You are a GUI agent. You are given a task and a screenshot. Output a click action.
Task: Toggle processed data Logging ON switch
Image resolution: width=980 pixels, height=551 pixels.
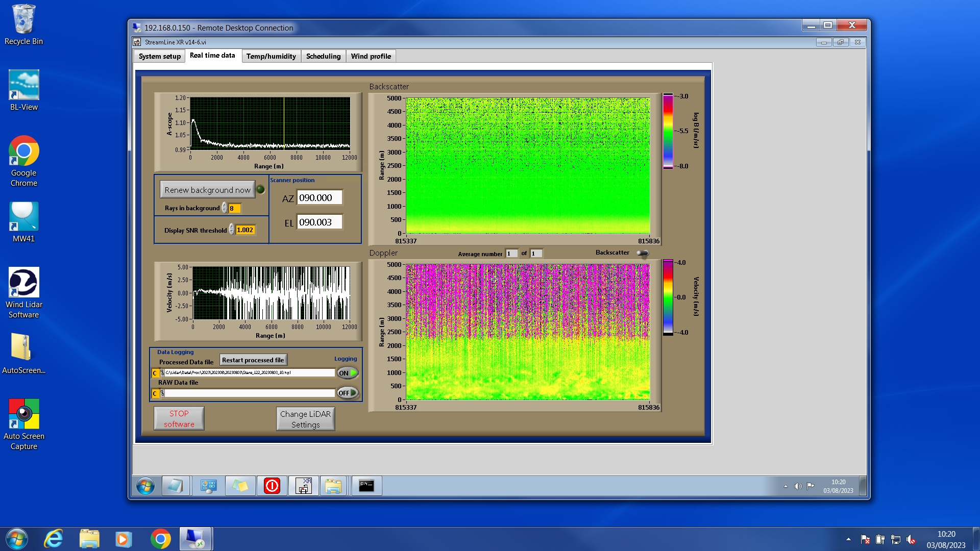coord(348,373)
